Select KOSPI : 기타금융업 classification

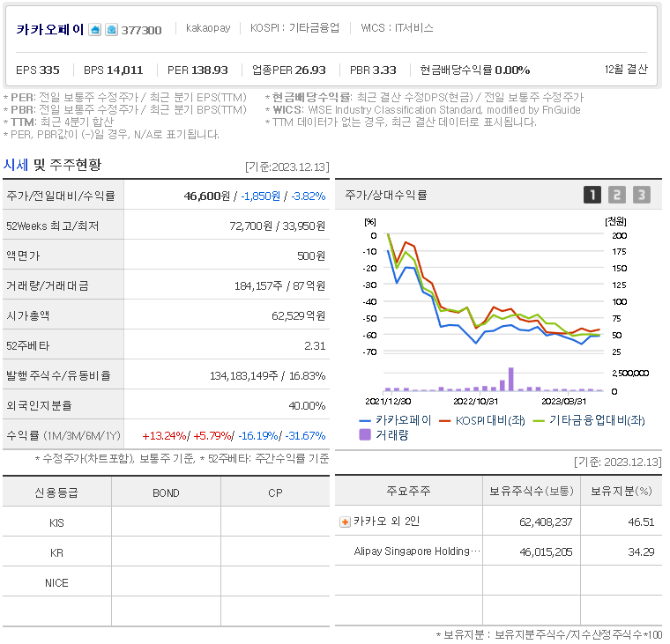coord(294,28)
